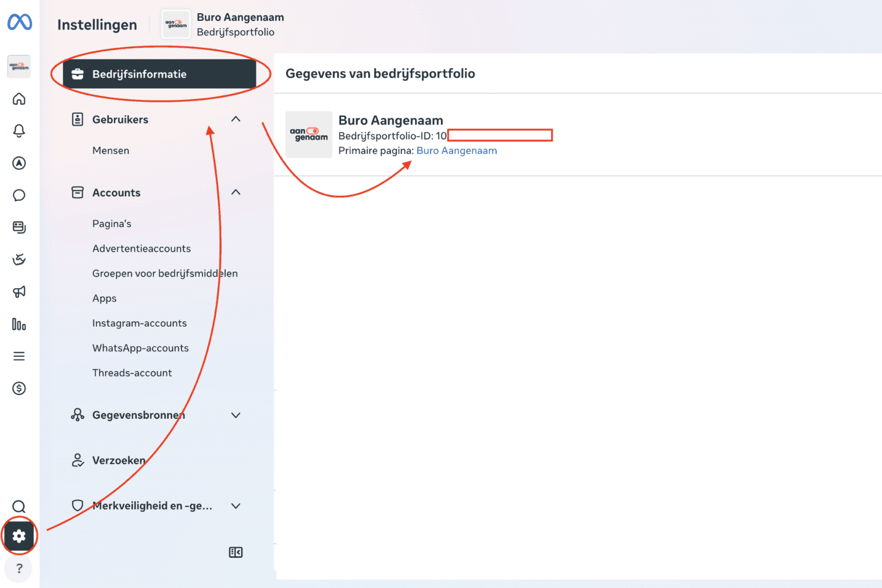Click the Bedrijfsportfolio-ID text
The image size is (882, 588).
[392, 136]
